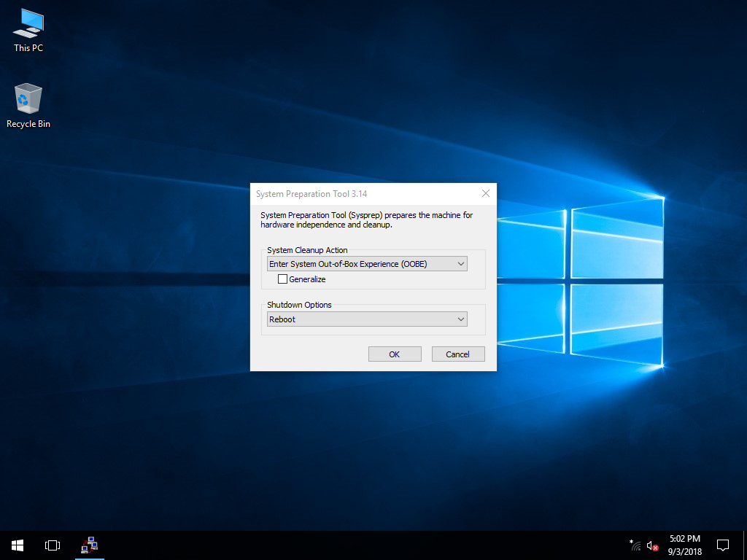The width and height of the screenshot is (747, 560).
Task: Open This PC from the desktop
Action: click(28, 29)
